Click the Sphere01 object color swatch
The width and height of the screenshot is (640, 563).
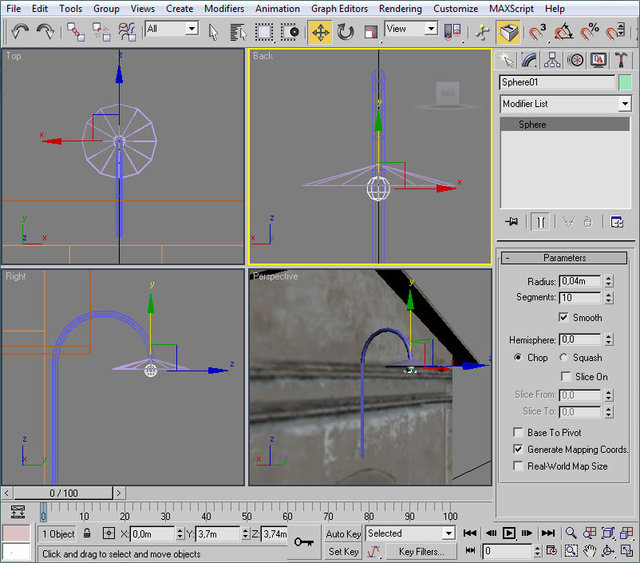click(625, 82)
